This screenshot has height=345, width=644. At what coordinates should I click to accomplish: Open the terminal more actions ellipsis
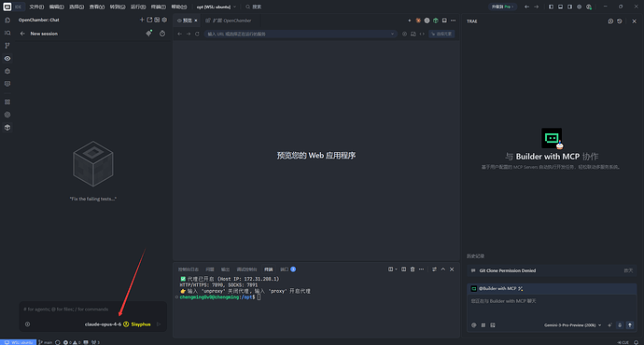click(x=421, y=269)
